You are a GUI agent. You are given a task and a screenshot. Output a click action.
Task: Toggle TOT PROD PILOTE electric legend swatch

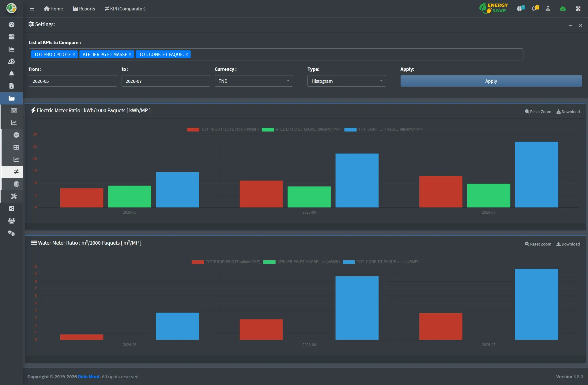pos(193,129)
